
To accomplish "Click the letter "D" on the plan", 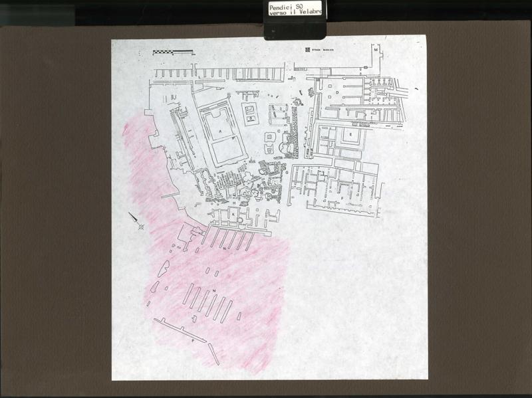I will [337, 92].
